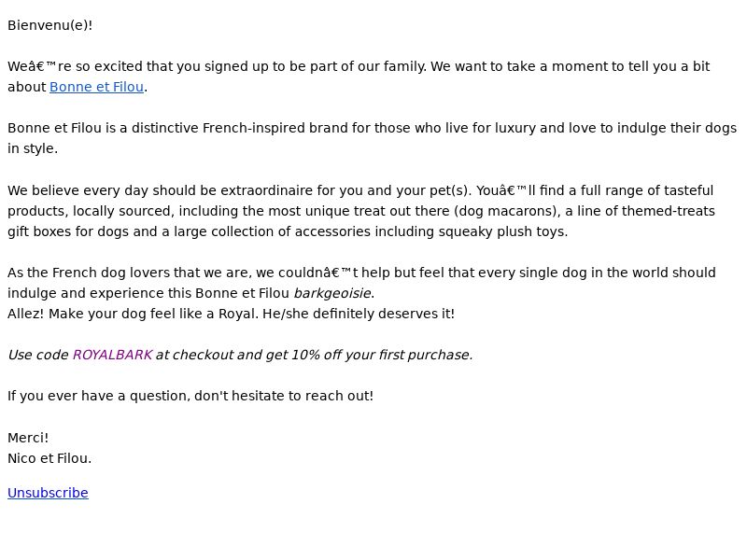747x560 pixels.
Task: Click the italic word barkgeoisie
Action: (x=332, y=293)
